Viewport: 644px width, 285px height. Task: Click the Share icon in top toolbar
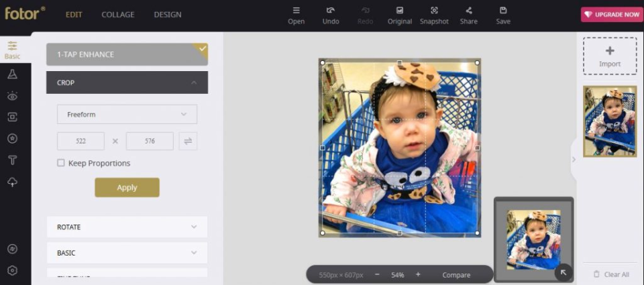469,15
